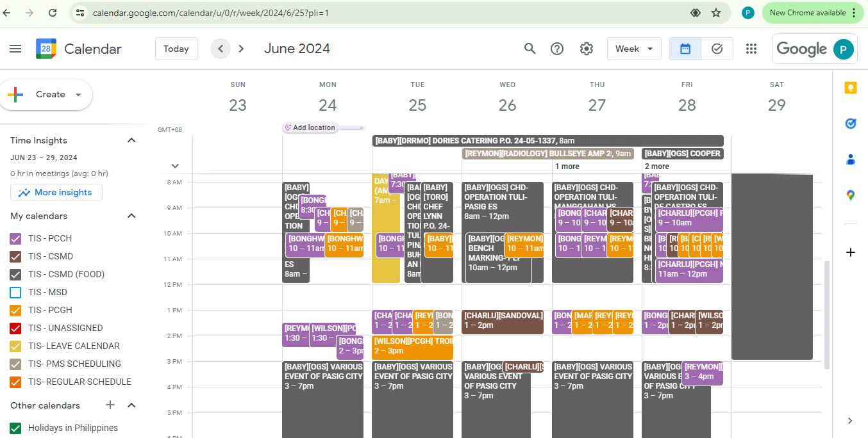
Task: Reload the page in Chrome
Action: (53, 13)
